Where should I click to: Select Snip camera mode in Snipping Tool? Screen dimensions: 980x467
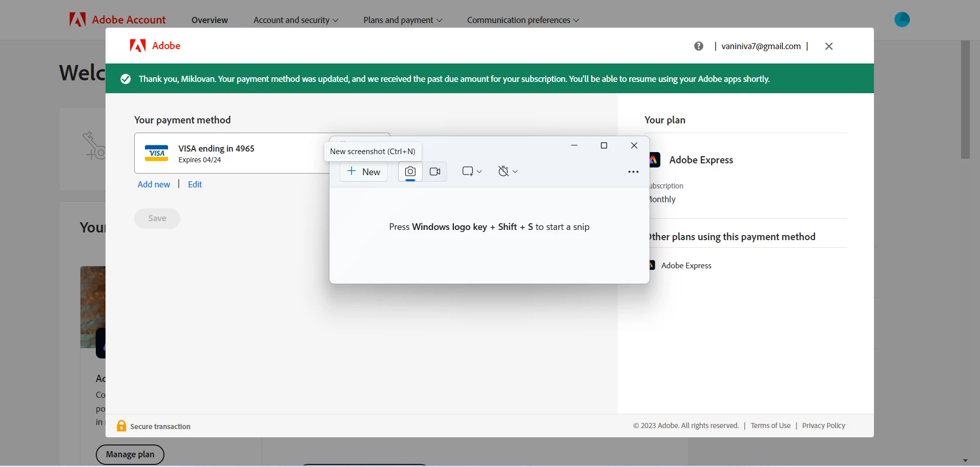coord(410,172)
